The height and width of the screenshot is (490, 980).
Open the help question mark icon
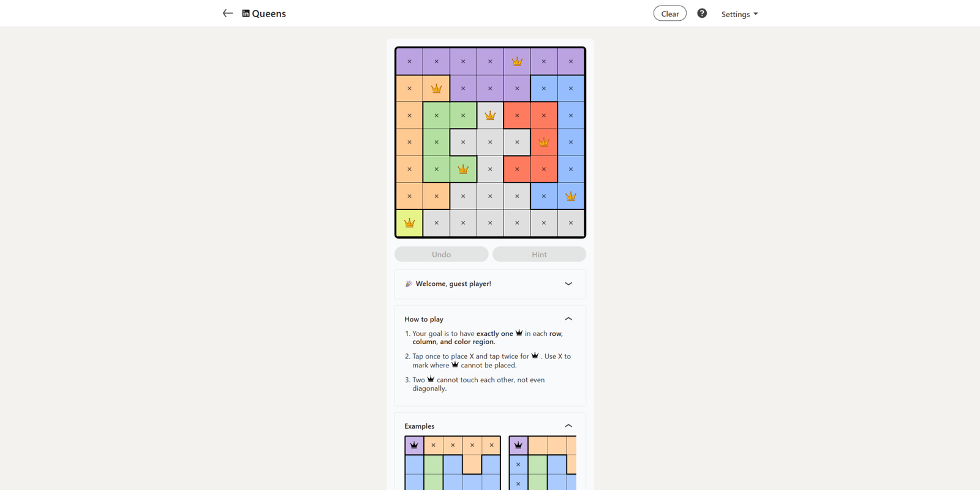(x=702, y=13)
